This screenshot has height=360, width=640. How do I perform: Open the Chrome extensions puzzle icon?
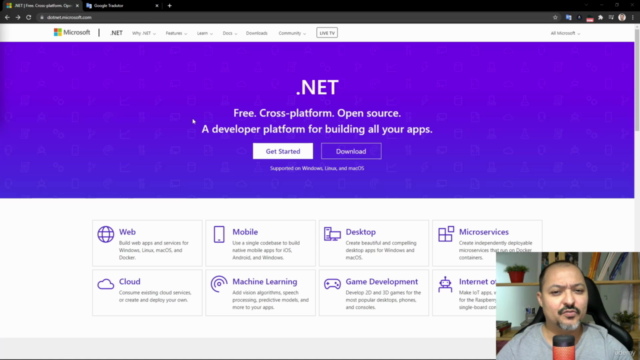pyautogui.click(x=600, y=17)
